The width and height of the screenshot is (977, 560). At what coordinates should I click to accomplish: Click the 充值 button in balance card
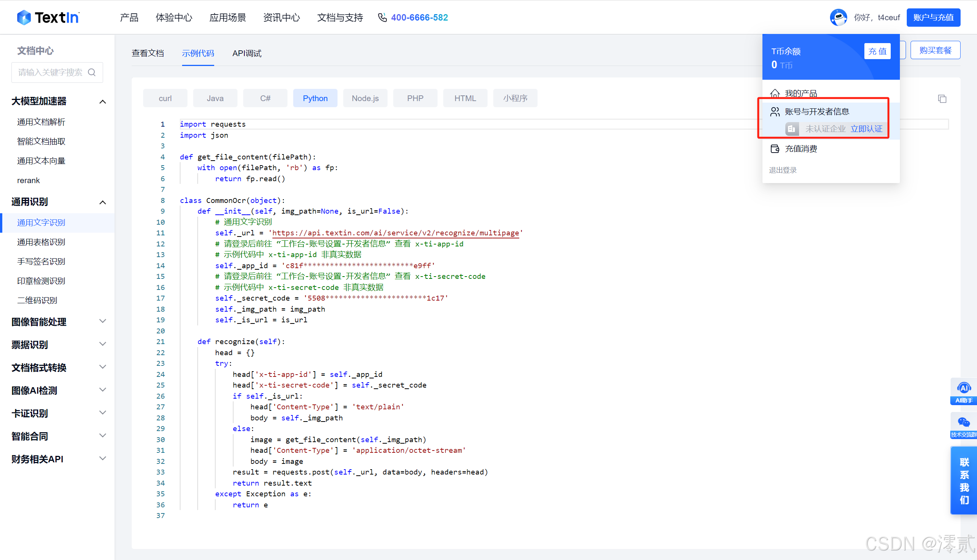click(x=877, y=51)
